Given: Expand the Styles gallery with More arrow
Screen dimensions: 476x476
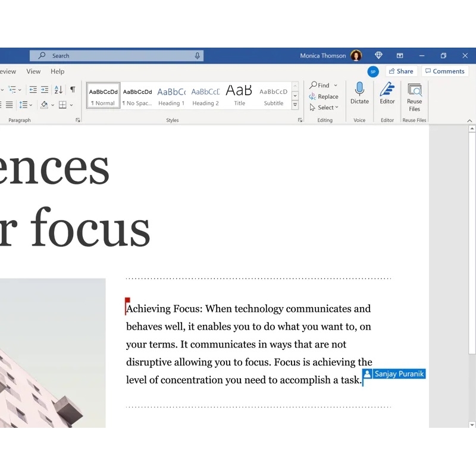Looking at the screenshot, I should [x=295, y=104].
